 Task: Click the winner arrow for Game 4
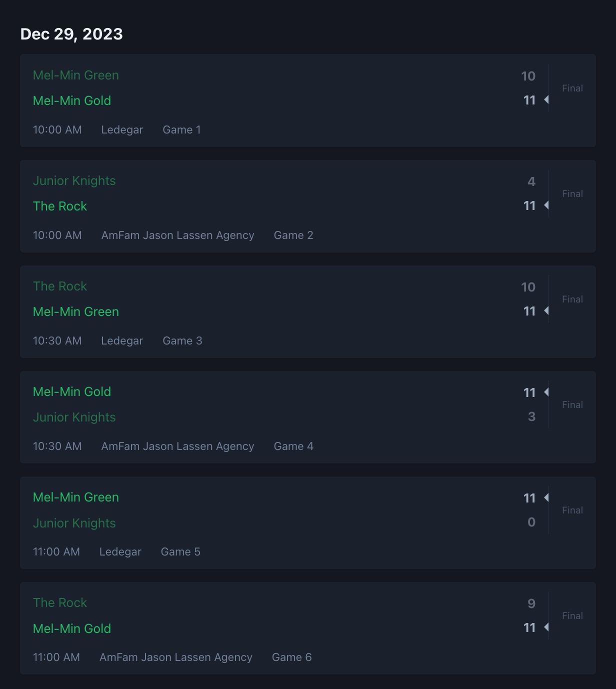pyautogui.click(x=546, y=392)
